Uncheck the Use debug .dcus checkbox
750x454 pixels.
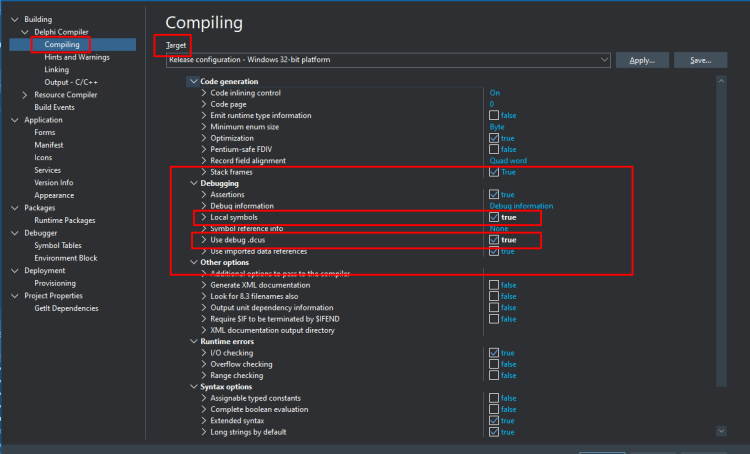tap(494, 240)
